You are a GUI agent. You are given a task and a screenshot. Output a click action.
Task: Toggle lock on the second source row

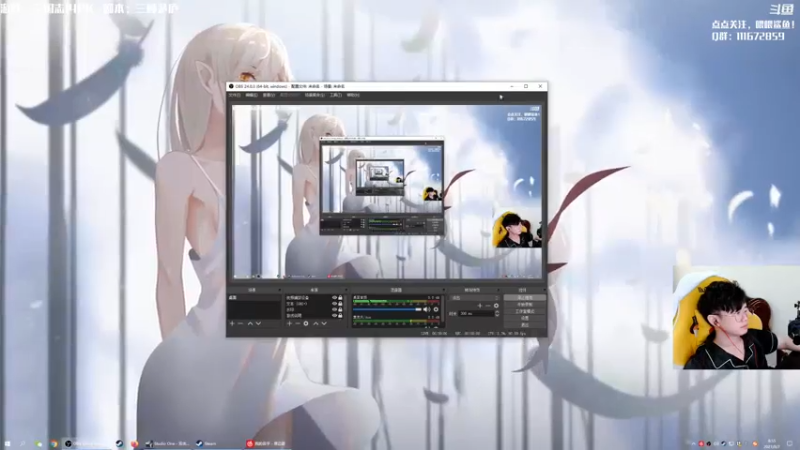tap(340, 304)
